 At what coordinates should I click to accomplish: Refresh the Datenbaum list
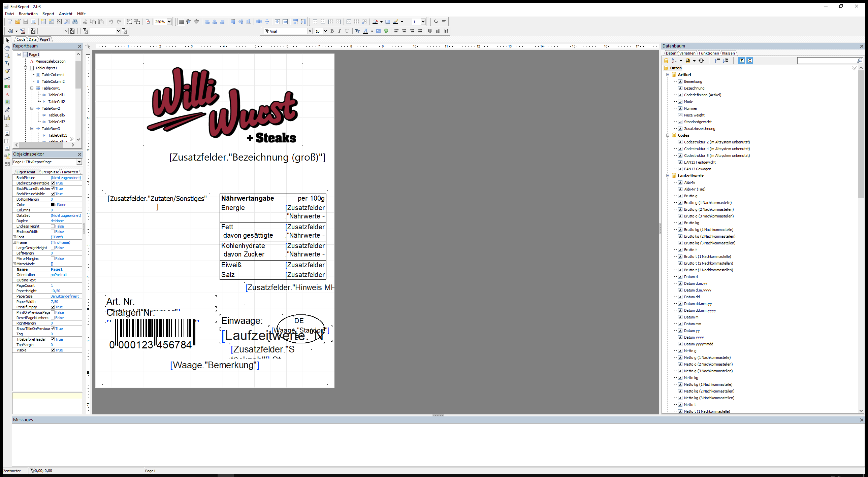701,61
